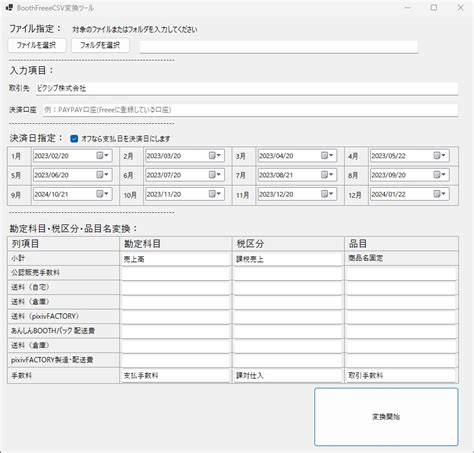Click the file path input field

pyautogui.click(x=279, y=47)
